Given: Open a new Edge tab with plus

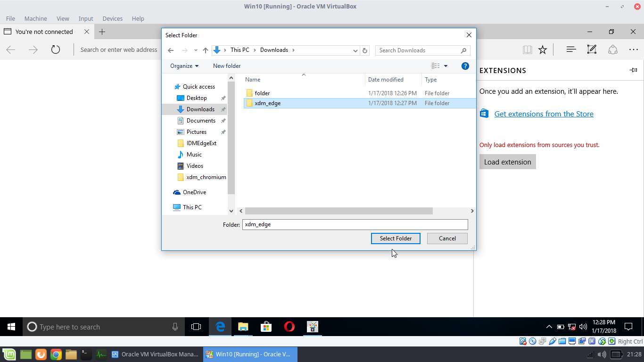Looking at the screenshot, I should tap(102, 32).
